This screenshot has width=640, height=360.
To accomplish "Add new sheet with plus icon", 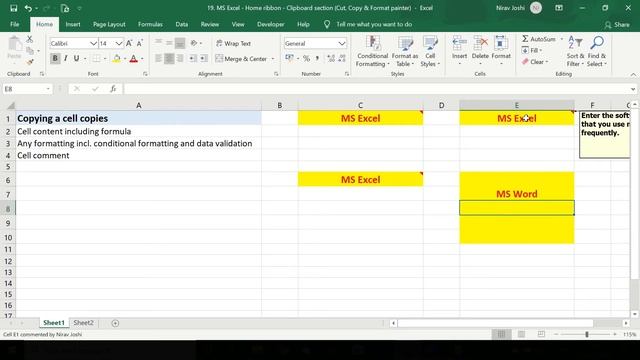I will point(115,323).
